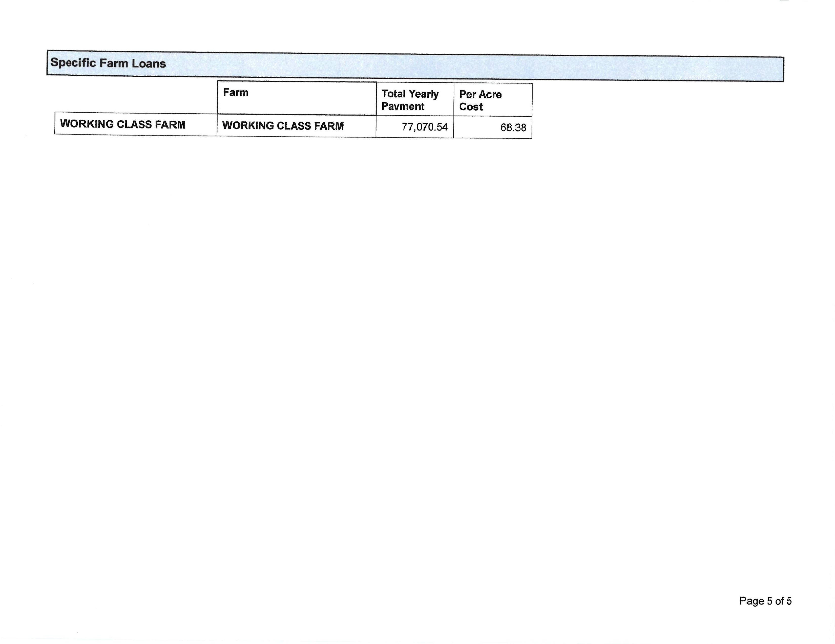The image size is (835, 644).
Task: Click the word Cost in the table header
Action: 471,107
